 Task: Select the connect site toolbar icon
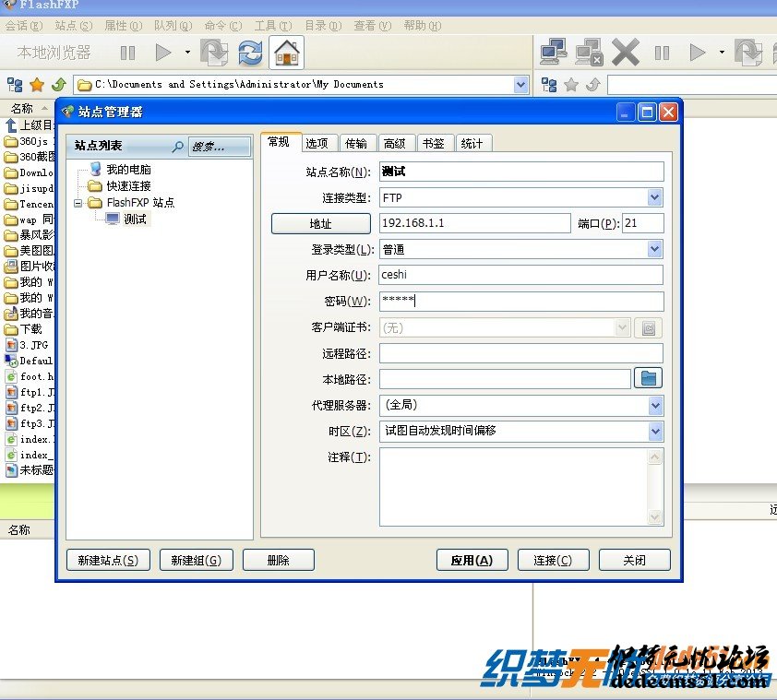tap(554, 53)
